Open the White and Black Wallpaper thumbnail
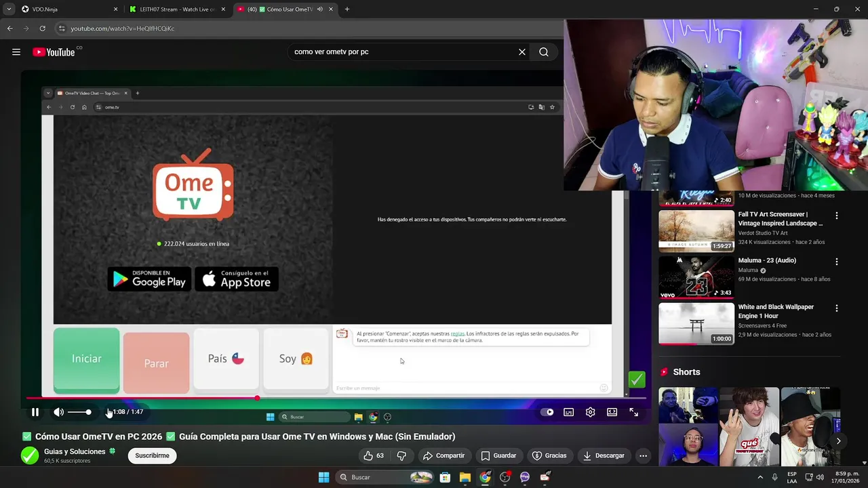The image size is (868, 488). point(696,323)
